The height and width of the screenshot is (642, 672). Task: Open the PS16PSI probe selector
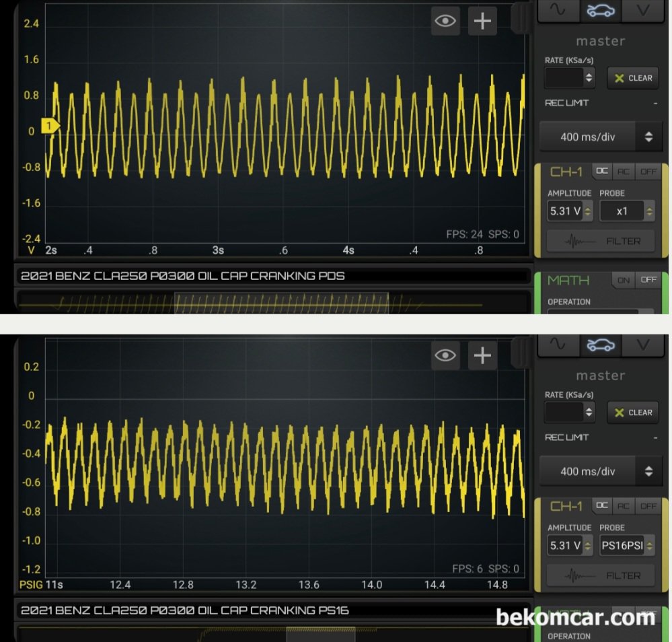[627, 546]
